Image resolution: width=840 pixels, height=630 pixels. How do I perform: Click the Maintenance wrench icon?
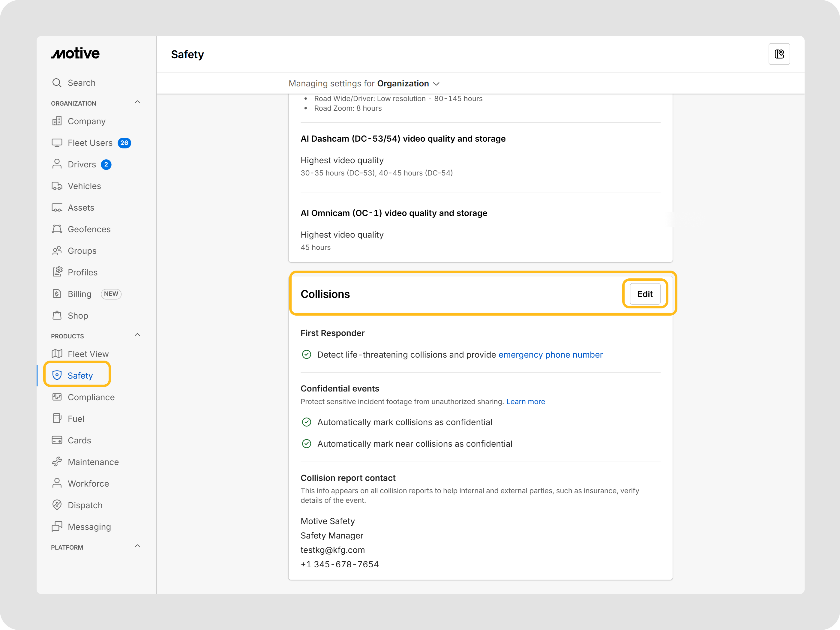point(57,462)
